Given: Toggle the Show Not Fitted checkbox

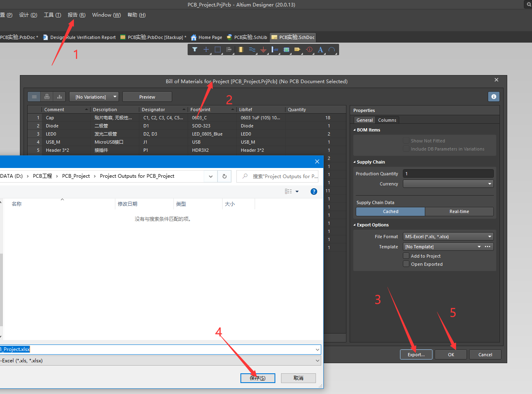Looking at the screenshot, I should click(x=406, y=140).
